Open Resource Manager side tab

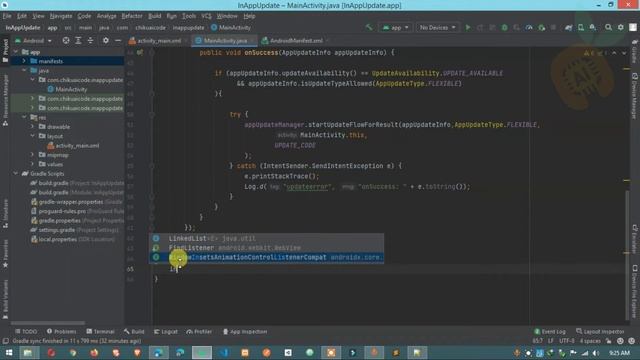5,100
